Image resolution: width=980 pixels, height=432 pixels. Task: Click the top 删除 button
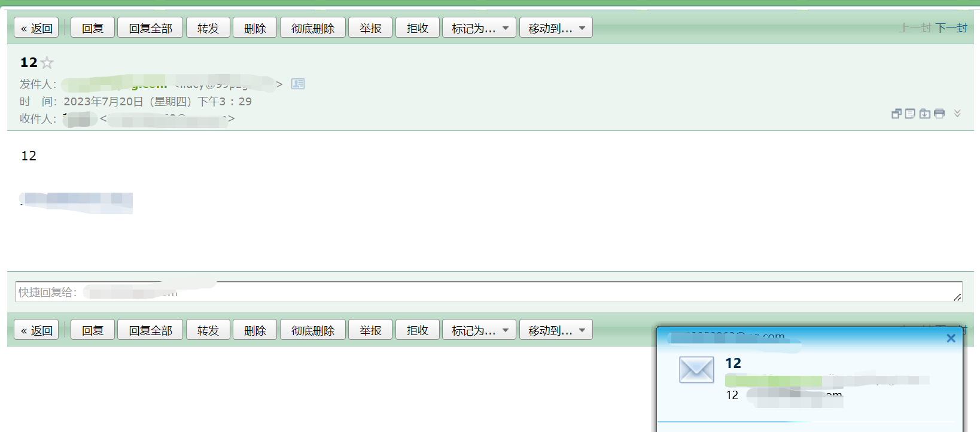point(255,28)
